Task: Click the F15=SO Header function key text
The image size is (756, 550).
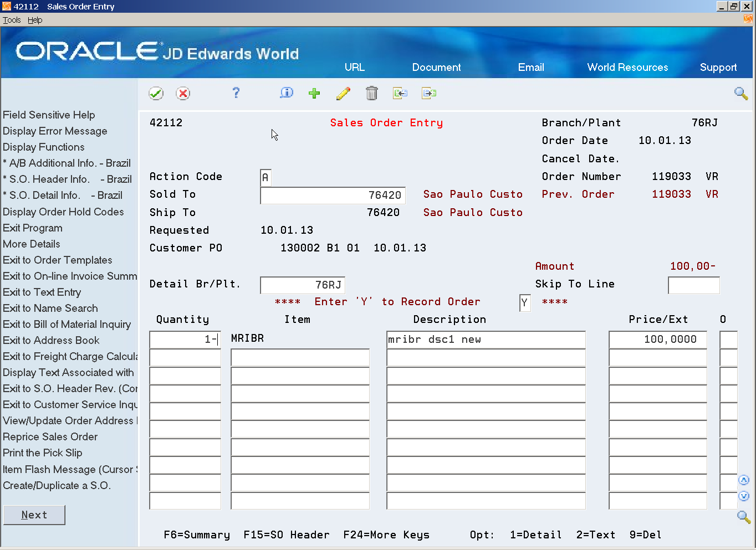Action: point(287,534)
